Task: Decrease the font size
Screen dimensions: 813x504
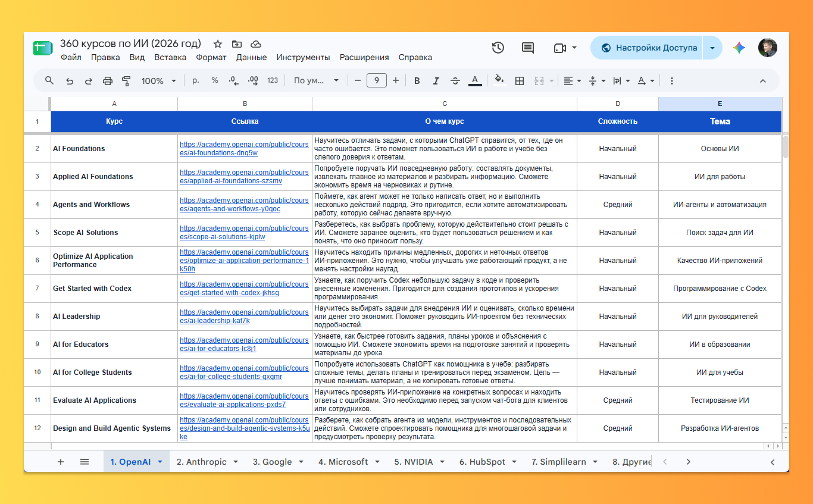Action: pyautogui.click(x=358, y=80)
